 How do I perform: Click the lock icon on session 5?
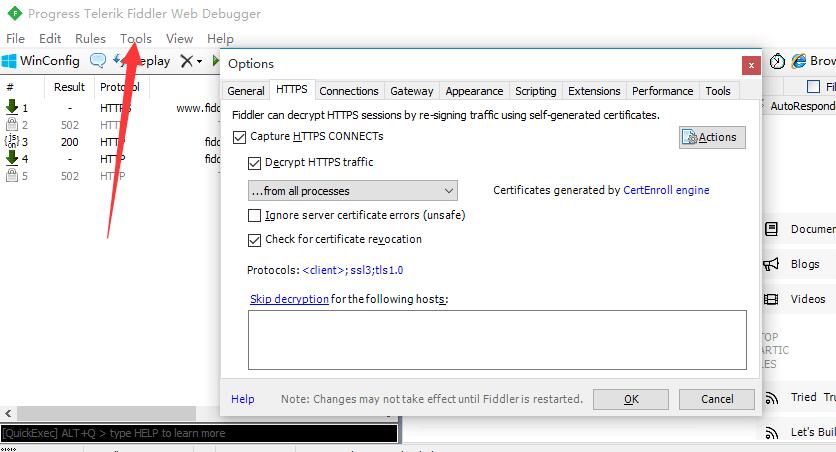coord(12,175)
